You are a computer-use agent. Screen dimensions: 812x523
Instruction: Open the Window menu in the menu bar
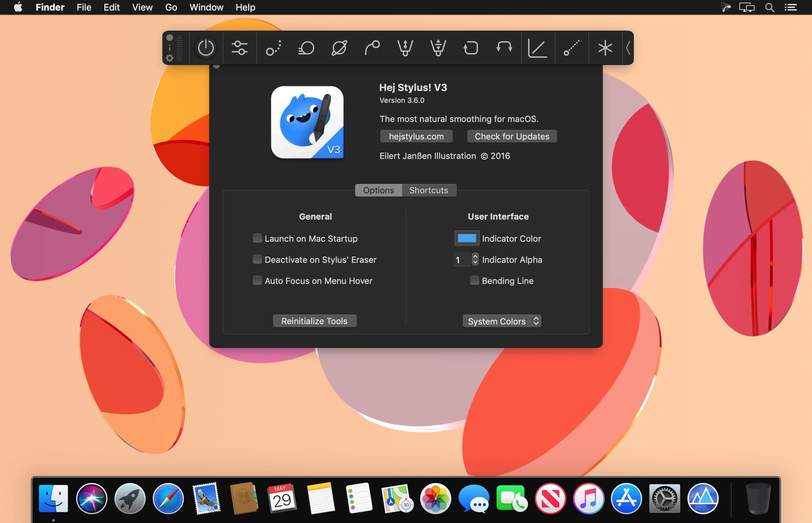pos(206,7)
